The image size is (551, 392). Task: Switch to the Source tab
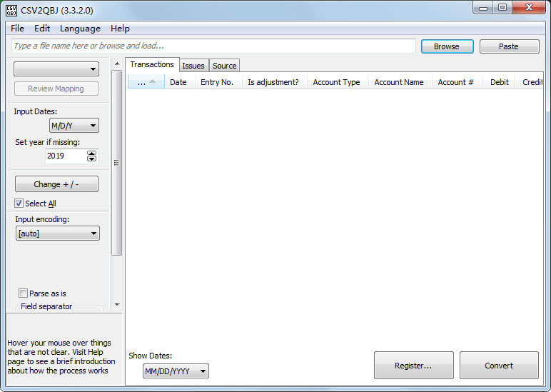225,66
